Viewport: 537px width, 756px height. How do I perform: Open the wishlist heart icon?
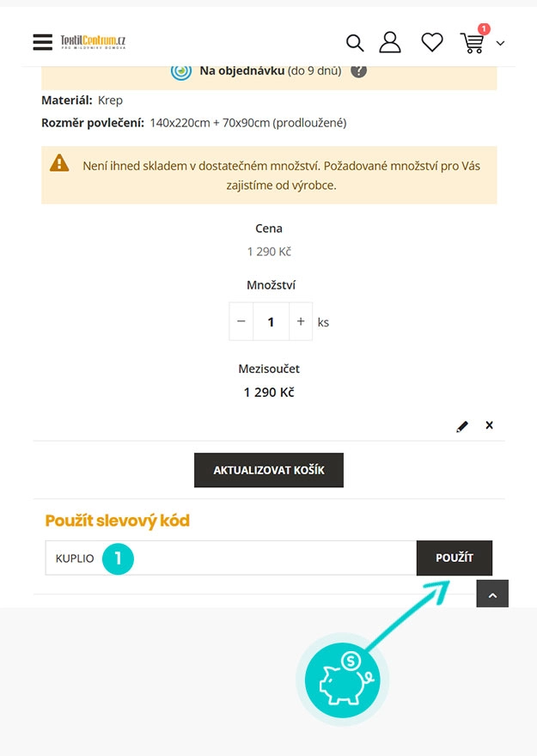point(432,41)
